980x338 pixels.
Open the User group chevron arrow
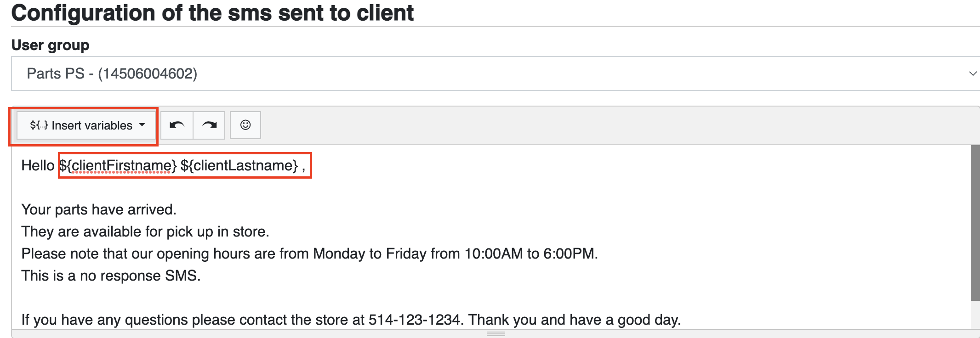973,73
